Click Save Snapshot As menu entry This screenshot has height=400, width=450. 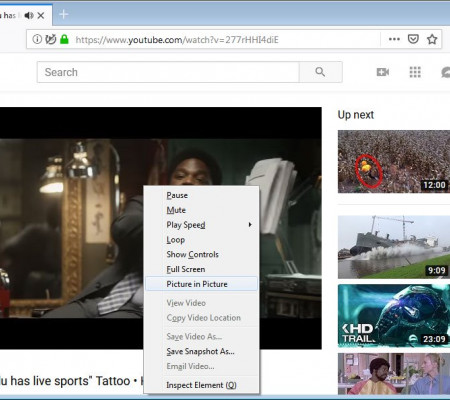(202, 351)
